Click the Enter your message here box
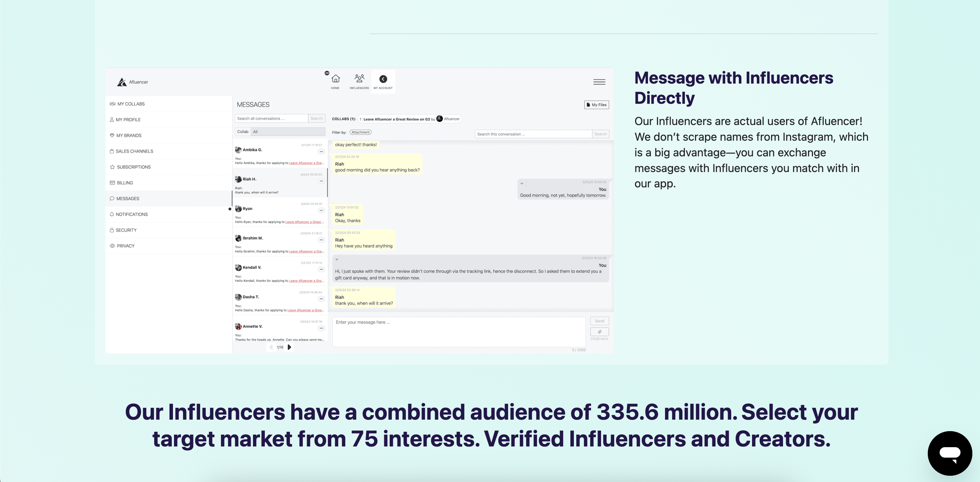This screenshot has width=980, height=482. click(x=459, y=332)
